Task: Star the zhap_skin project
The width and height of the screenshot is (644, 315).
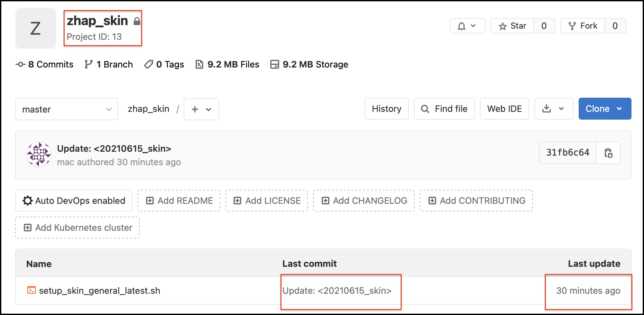Action: [512, 26]
